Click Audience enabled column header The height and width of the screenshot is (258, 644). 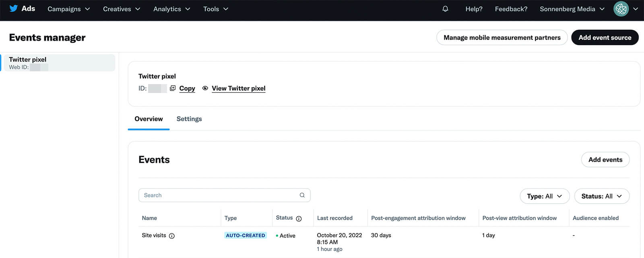point(596,218)
